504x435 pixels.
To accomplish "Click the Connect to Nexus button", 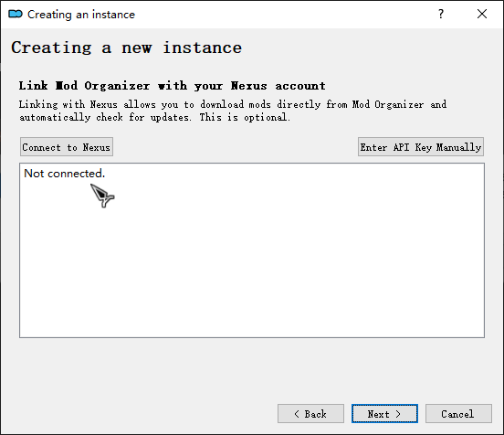I will click(x=67, y=147).
